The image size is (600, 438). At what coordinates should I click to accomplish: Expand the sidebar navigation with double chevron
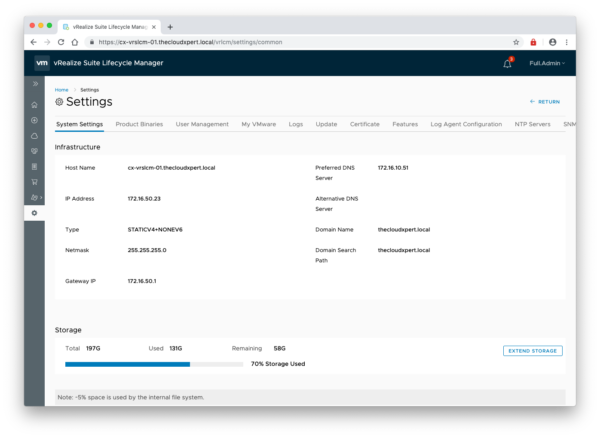tap(35, 84)
